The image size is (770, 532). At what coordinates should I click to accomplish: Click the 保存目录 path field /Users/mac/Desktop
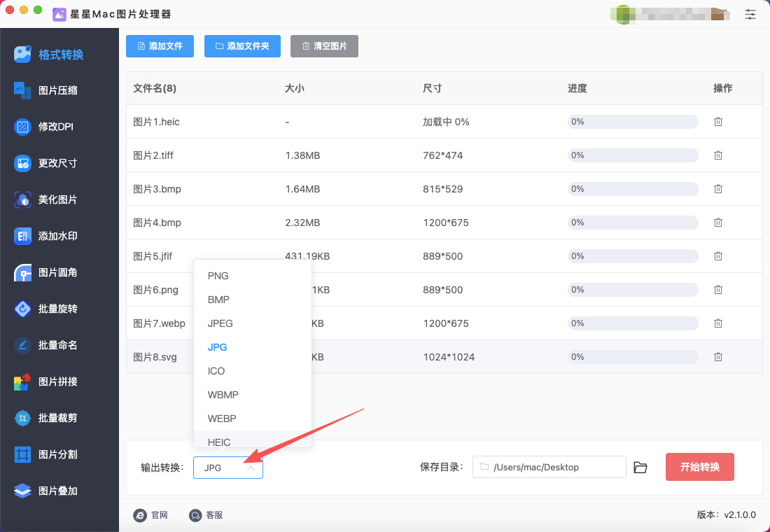[549, 467]
